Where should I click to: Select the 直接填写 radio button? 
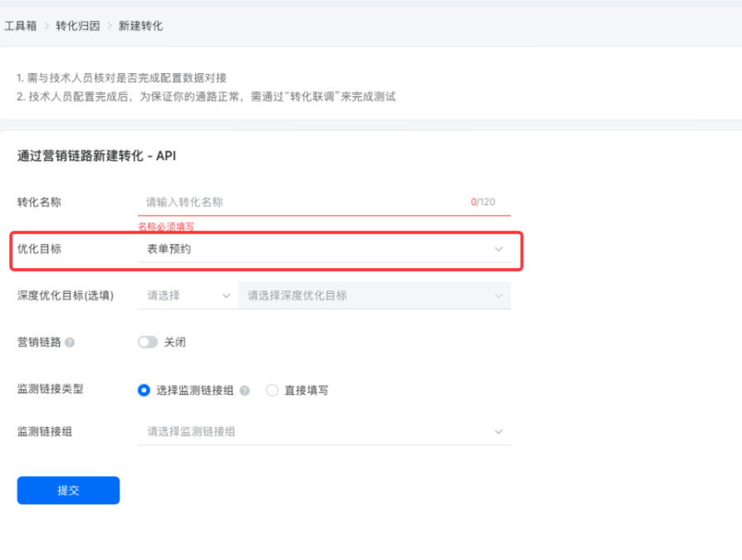coord(272,391)
